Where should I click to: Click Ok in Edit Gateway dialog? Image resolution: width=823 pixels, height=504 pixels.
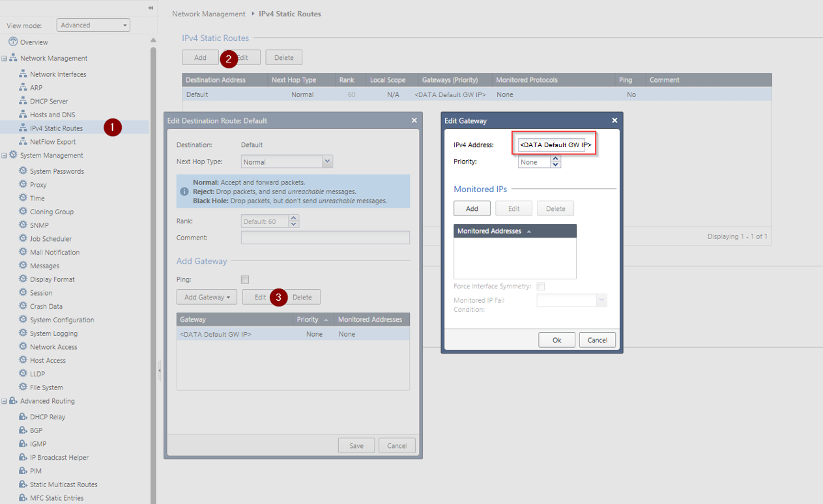click(x=556, y=340)
